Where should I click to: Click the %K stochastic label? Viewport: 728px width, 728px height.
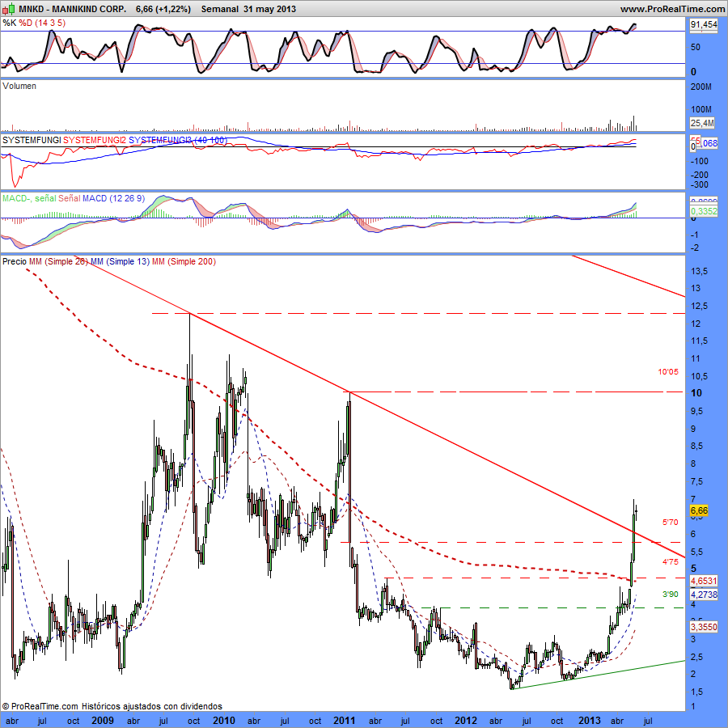point(9,23)
